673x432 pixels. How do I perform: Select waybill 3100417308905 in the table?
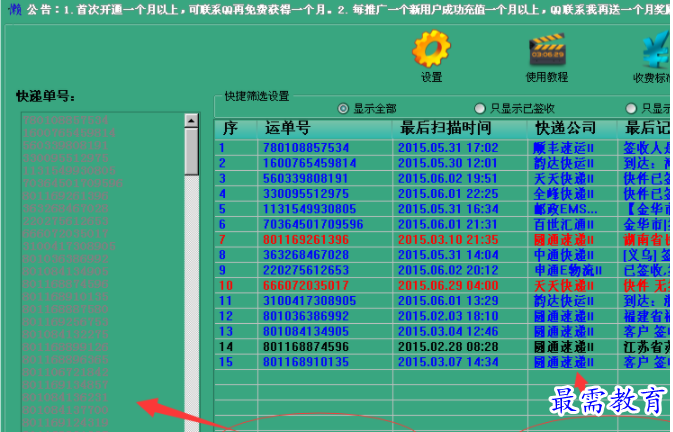point(309,301)
